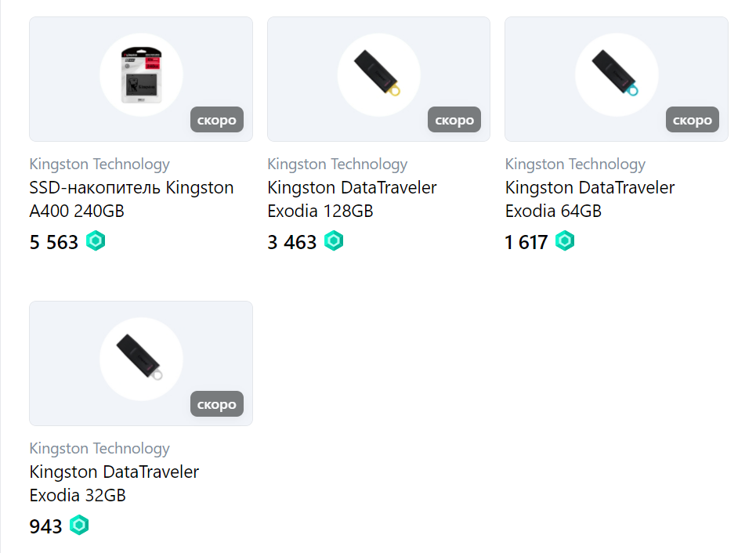Click the 'скоро' badge on the 128GB card
Screen dimensions: 756x553
coord(454,120)
